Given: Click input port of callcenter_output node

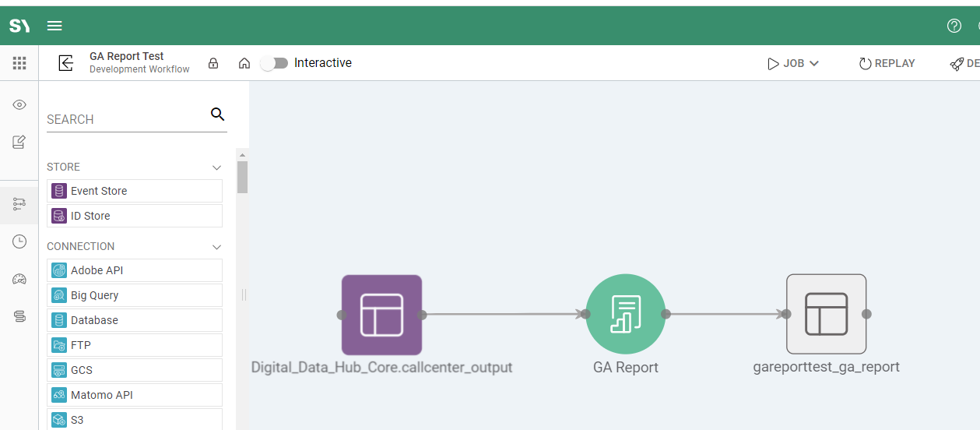Looking at the screenshot, I should tap(341, 315).
